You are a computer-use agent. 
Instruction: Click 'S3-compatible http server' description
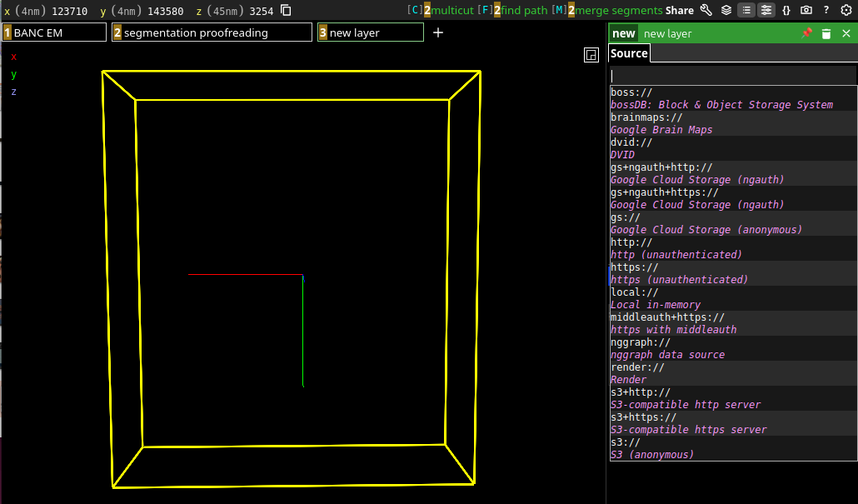click(686, 404)
